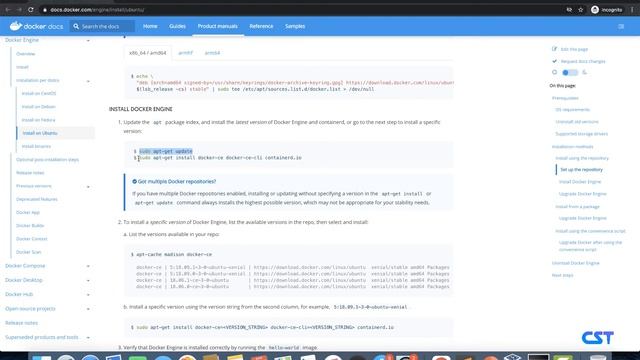Switch to the arm64 tab

click(212, 53)
